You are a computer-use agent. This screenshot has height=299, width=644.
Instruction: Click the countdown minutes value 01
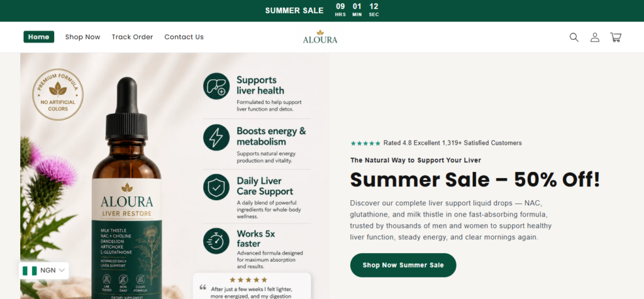[x=357, y=6]
